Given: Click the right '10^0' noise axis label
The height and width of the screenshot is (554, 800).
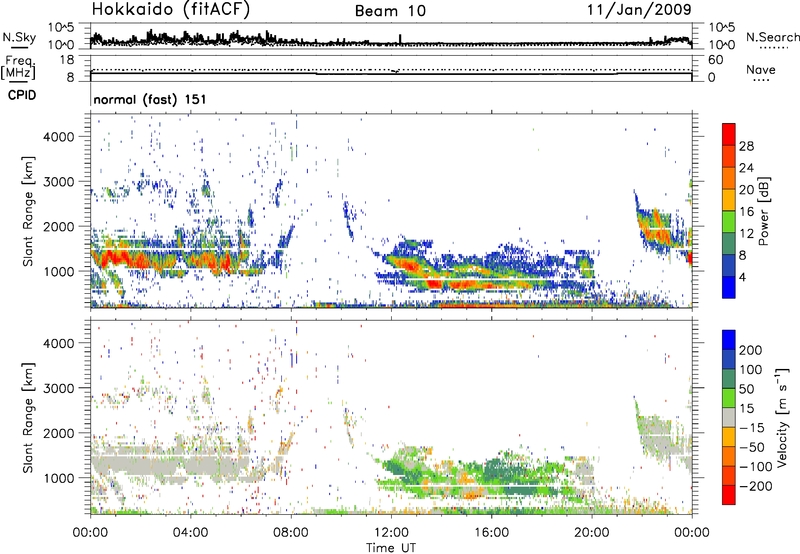Looking at the screenshot, I should point(722,45).
